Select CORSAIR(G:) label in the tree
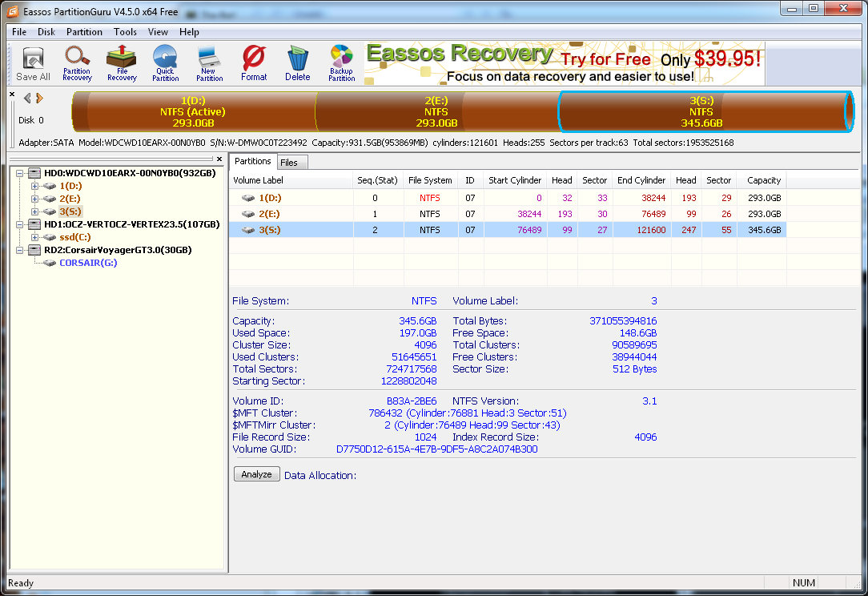The height and width of the screenshot is (596, 868). click(88, 263)
